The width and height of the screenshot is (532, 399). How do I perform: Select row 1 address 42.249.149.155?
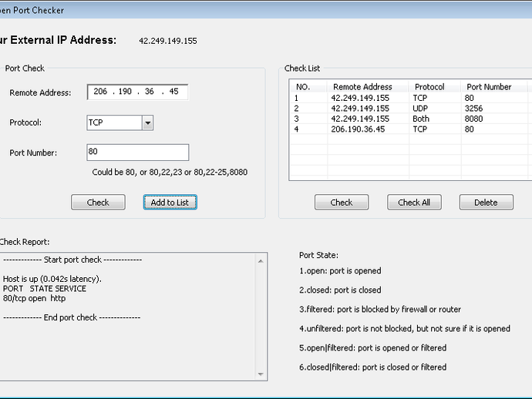point(360,98)
